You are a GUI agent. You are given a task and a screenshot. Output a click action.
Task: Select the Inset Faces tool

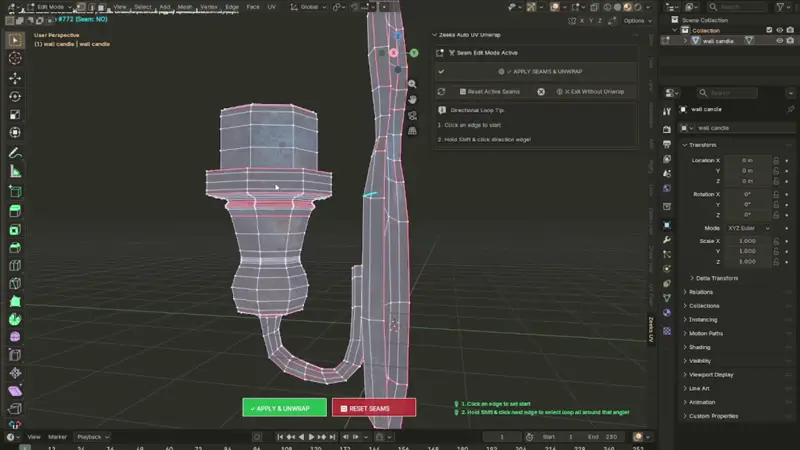[15, 230]
